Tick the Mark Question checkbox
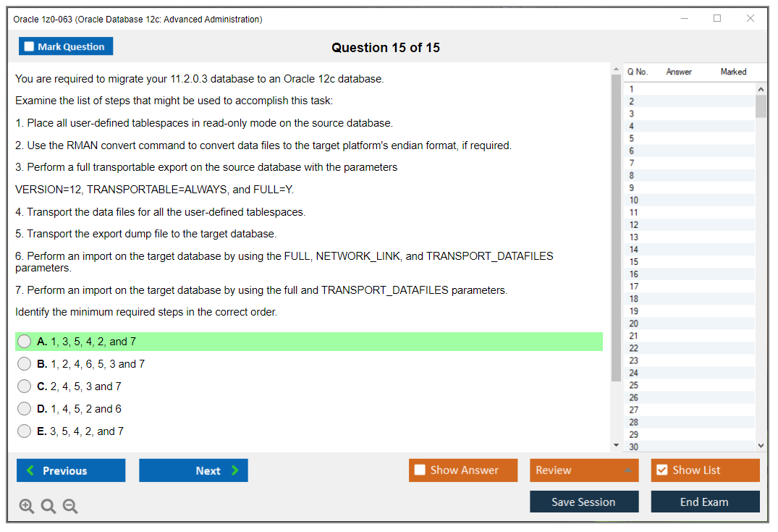This screenshot has width=778, height=532. pos(30,46)
